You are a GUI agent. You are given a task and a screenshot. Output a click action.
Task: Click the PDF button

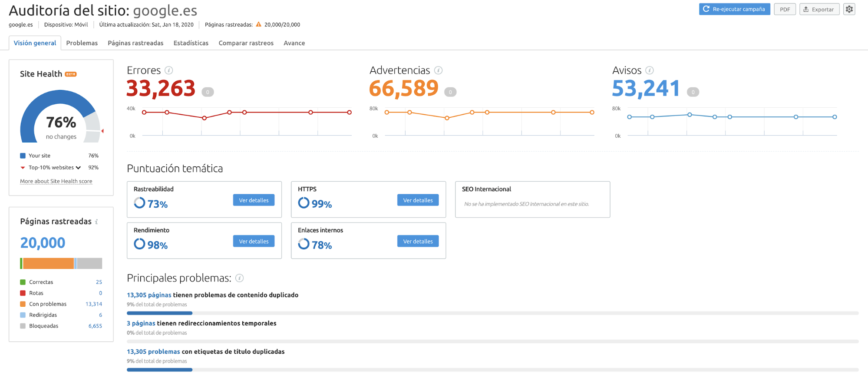point(785,9)
